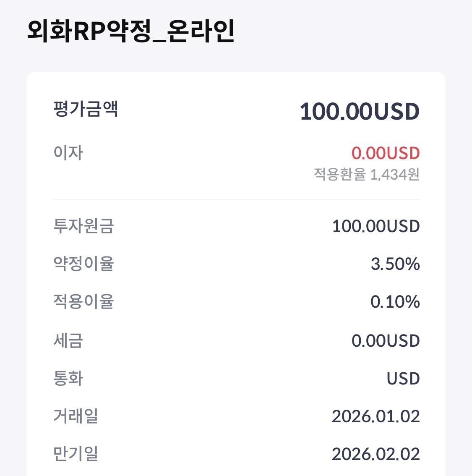Viewport: 472px width, 476px height.
Task: Select the USD currency value in 통화 row
Action: (403, 379)
